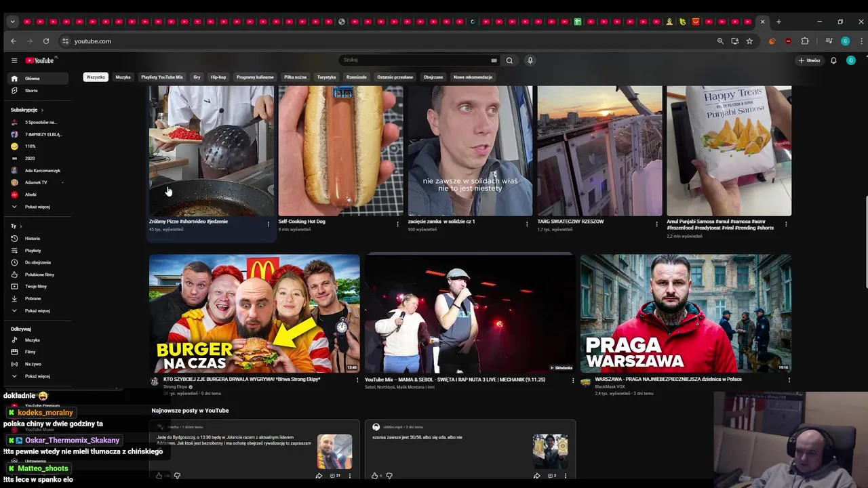The height and width of the screenshot is (488, 868).
Task: Open Polubione filmy in the sidebar
Action: pos(39,274)
